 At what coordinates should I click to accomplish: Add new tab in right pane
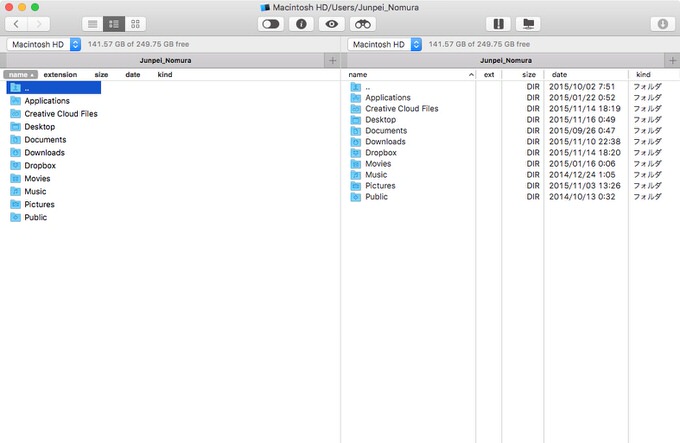672,60
